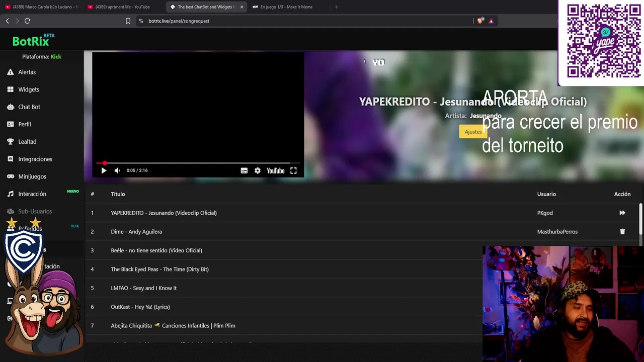Open Integraciones page
644x362 pixels.
[35, 159]
